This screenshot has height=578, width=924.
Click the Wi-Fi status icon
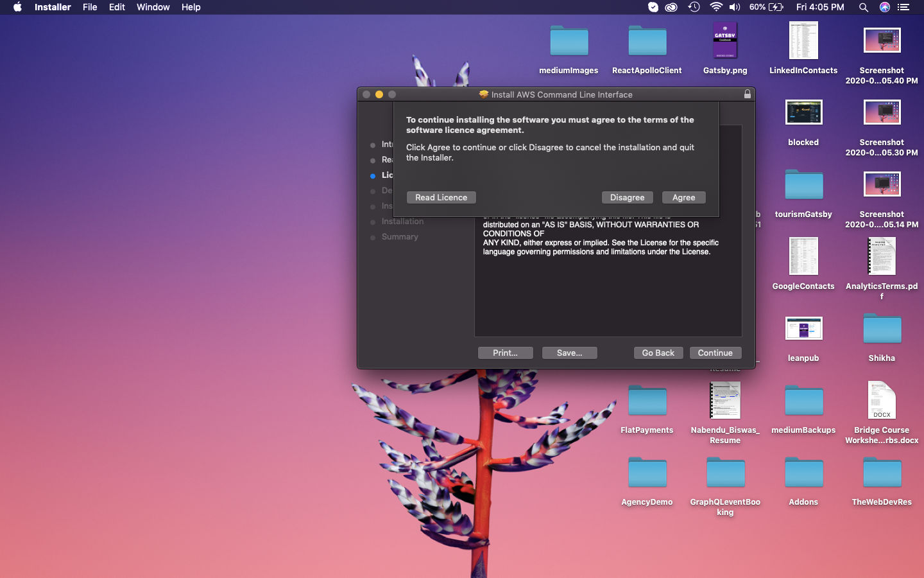pos(716,7)
